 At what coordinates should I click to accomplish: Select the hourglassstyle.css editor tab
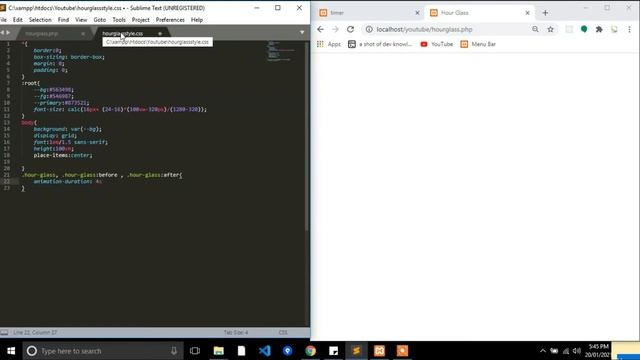[x=122, y=33]
